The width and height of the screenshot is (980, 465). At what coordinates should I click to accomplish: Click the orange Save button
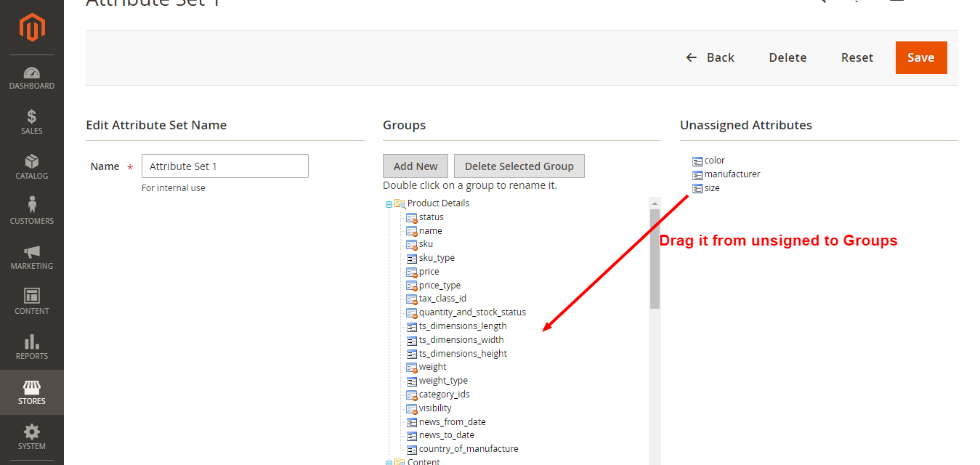920,57
